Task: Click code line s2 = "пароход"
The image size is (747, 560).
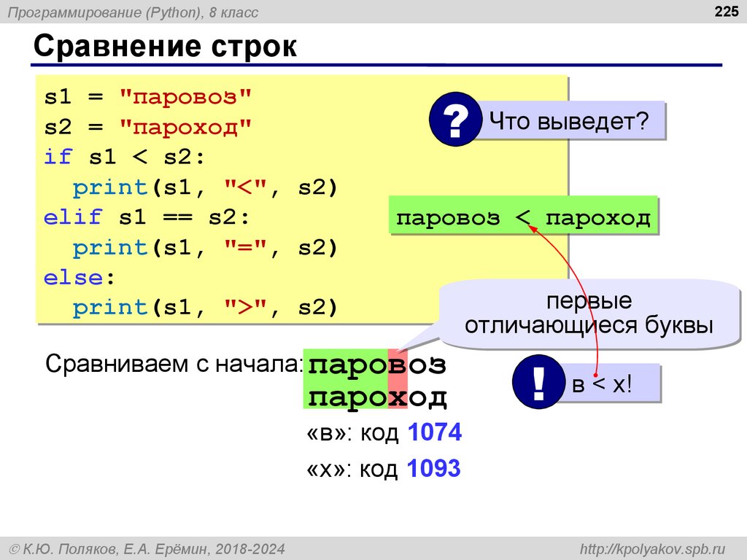Action: [147, 127]
